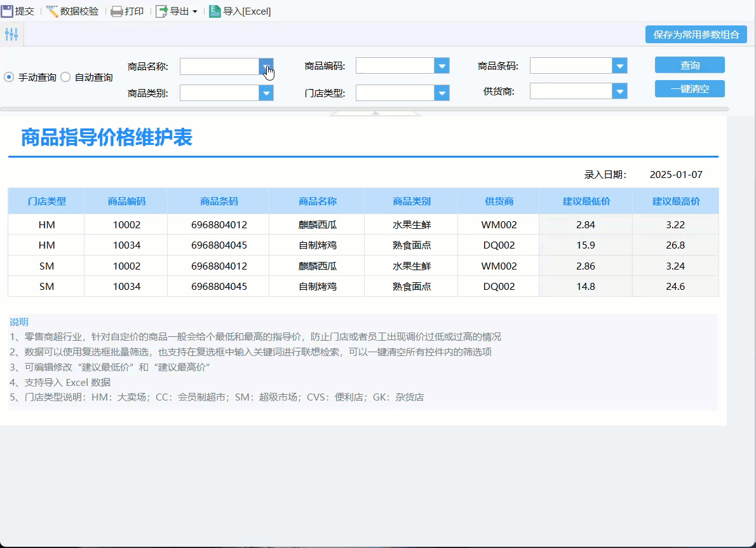Edit 建议最低价 cell showing 2.84

tap(585, 224)
